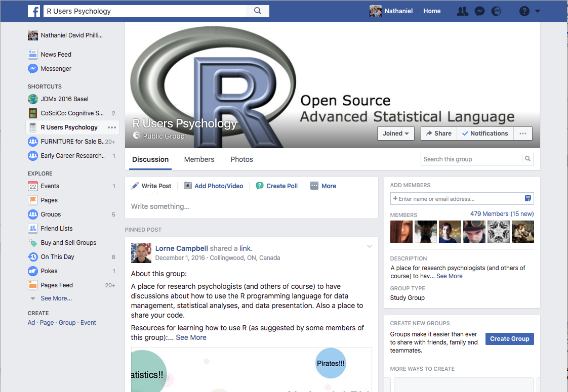The image size is (568, 392).
Task: Click the Create Group button
Action: [509, 339]
